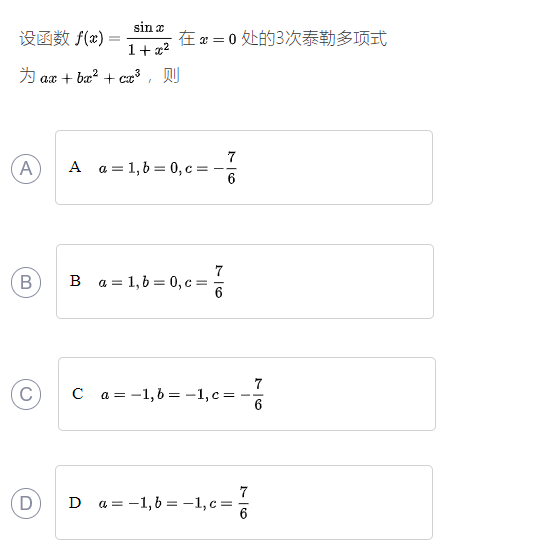This screenshot has height=560, width=547.
Task: Click the serif letter A inside first option
Action: tap(75, 167)
